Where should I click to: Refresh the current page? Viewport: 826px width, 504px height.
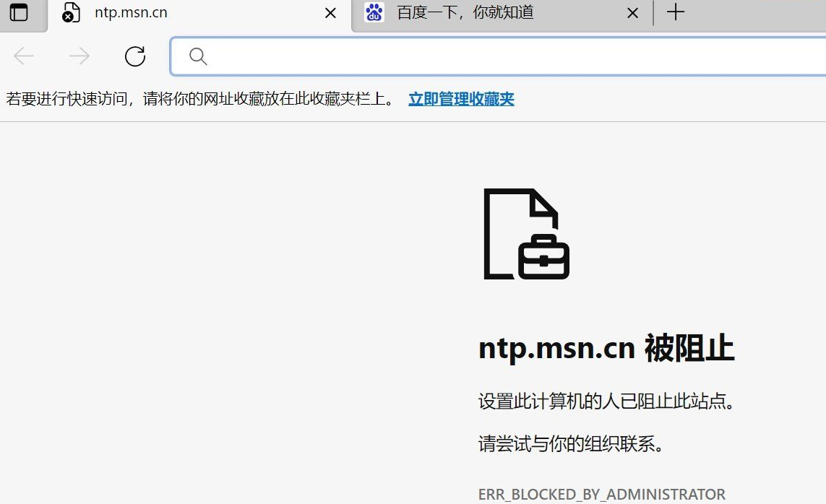pos(135,56)
